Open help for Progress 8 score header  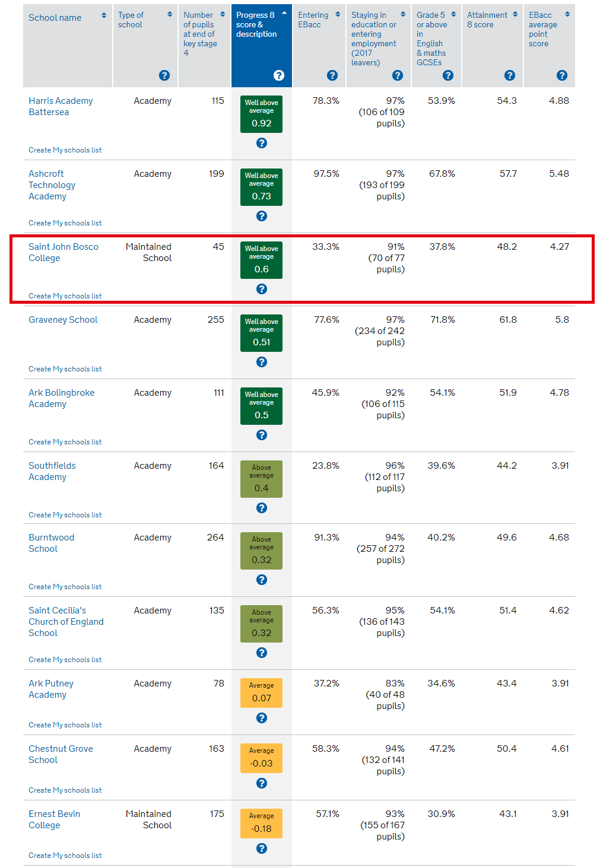279,75
